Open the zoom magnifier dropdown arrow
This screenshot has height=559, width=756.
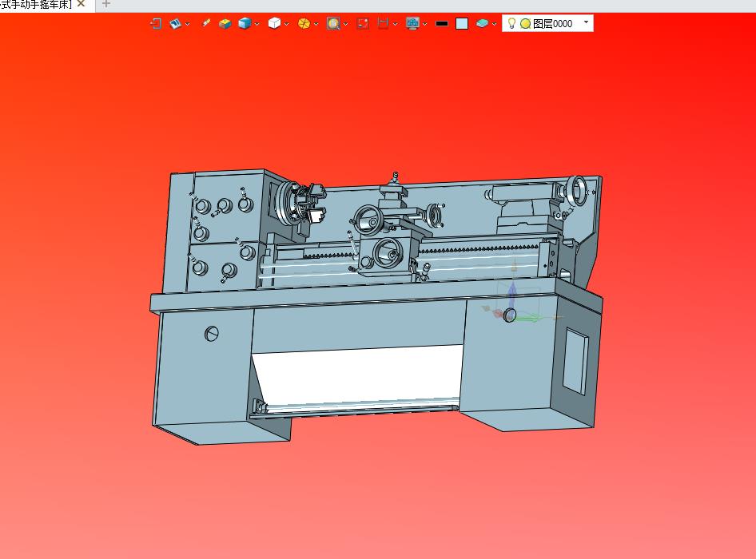click(345, 24)
